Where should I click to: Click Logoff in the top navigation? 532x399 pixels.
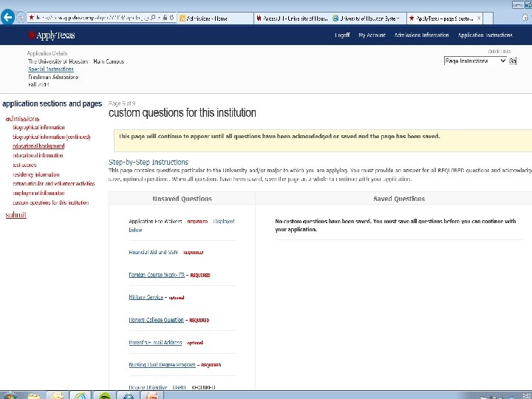point(342,35)
